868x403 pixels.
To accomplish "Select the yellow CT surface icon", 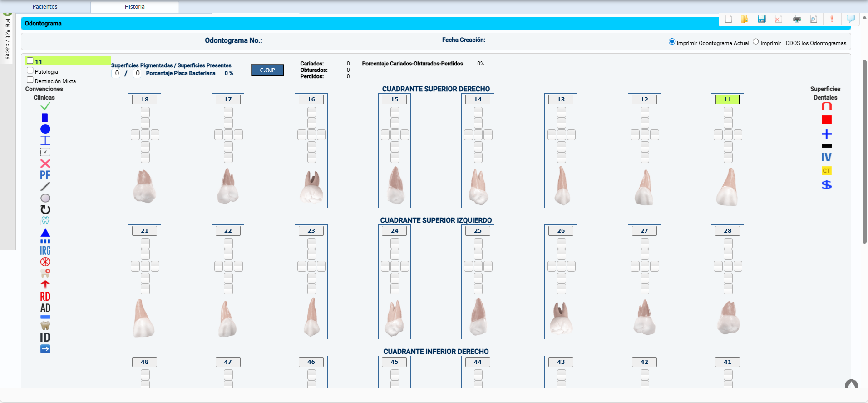I will 826,171.
